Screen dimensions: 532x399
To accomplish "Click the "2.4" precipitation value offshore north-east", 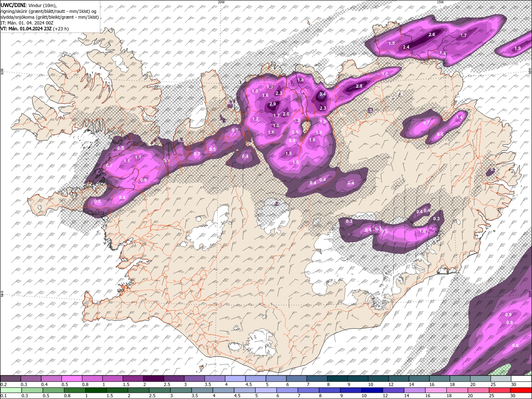I will point(406,47).
